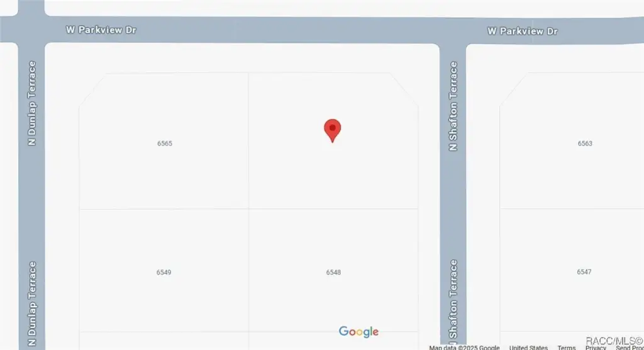Open the Send Product feedback link
The height and width of the screenshot is (350, 644).
629,347
